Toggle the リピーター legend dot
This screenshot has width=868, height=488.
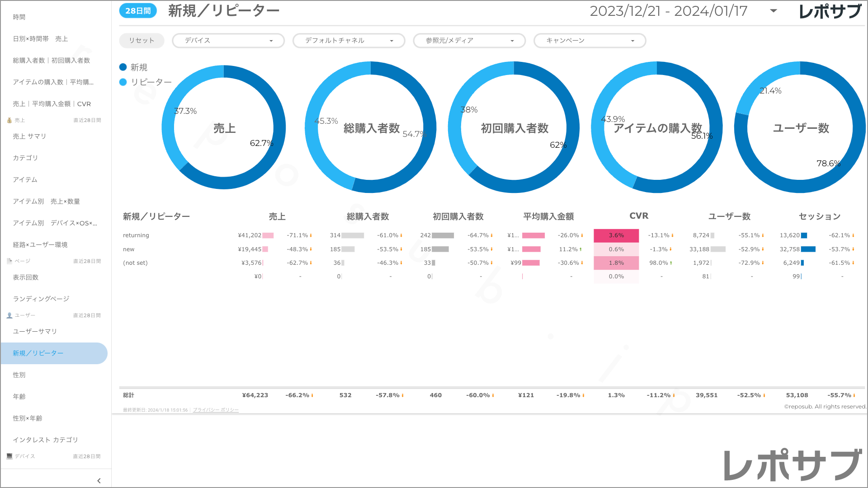click(123, 82)
